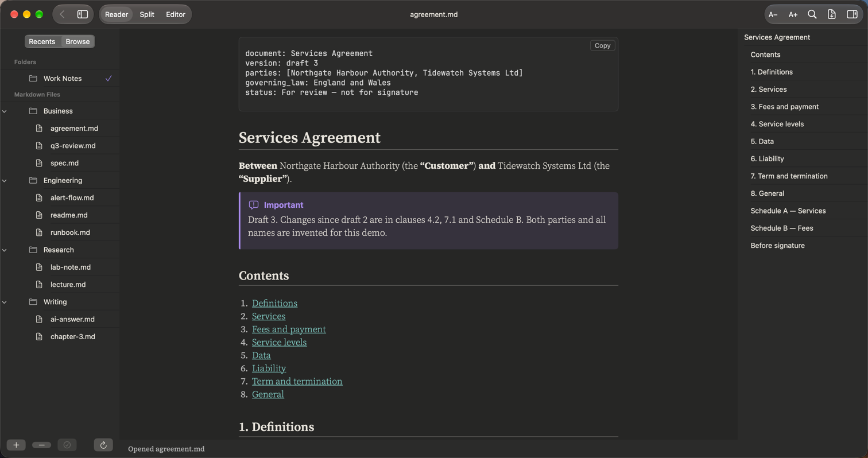The width and height of the screenshot is (868, 458).
Task: Click 'Contents' entry in outline panel
Action: (765, 55)
